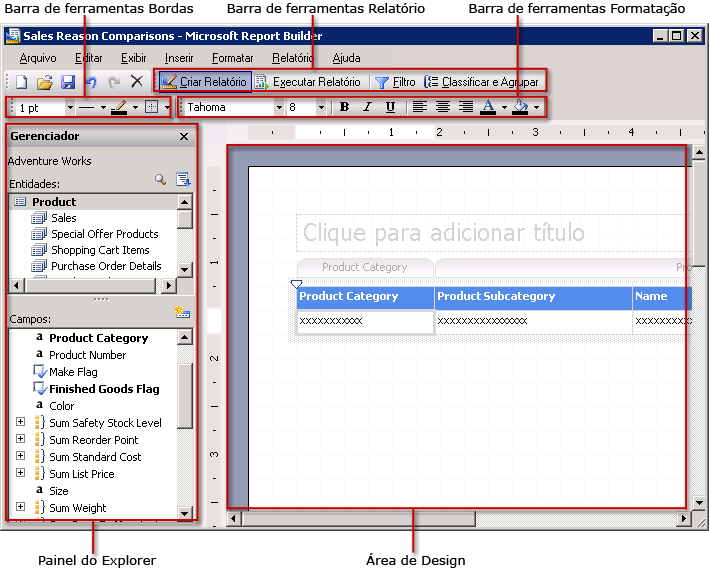Open the Formatar menu
Screen dimensions: 709x569
[232, 58]
